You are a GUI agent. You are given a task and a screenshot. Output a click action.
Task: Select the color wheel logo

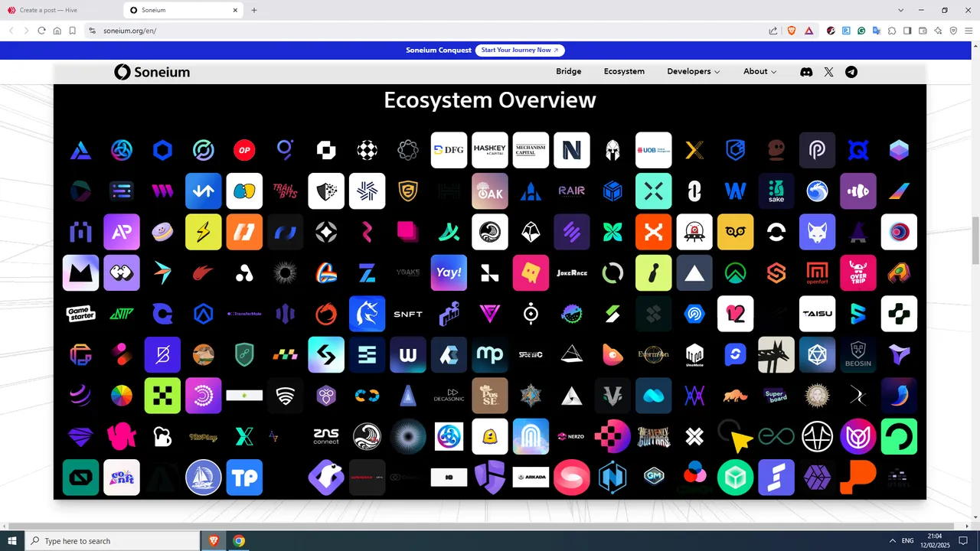122,396
